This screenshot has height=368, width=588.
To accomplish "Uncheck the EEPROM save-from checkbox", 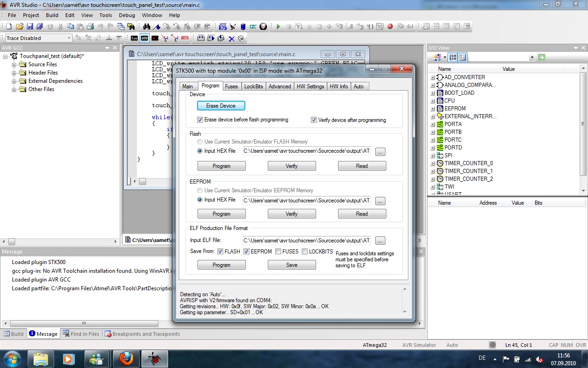I will [247, 252].
